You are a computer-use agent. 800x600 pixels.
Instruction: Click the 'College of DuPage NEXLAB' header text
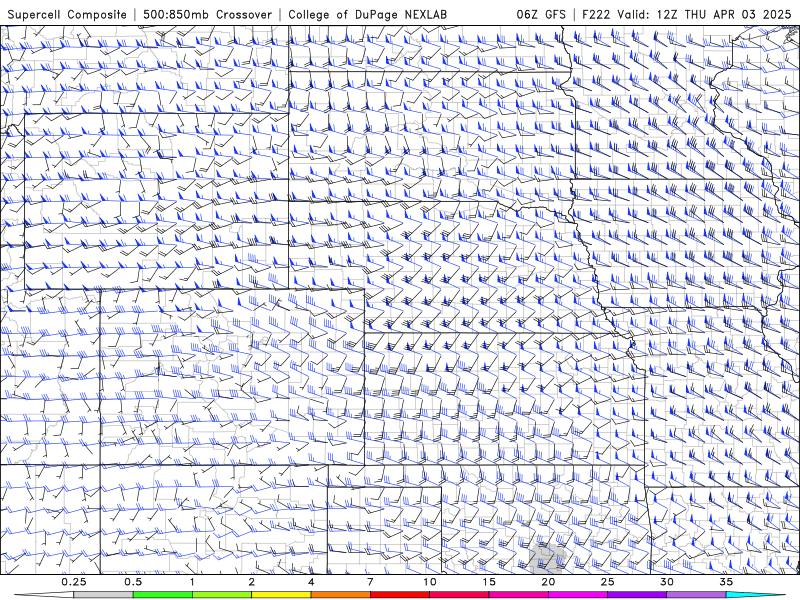[367, 14]
